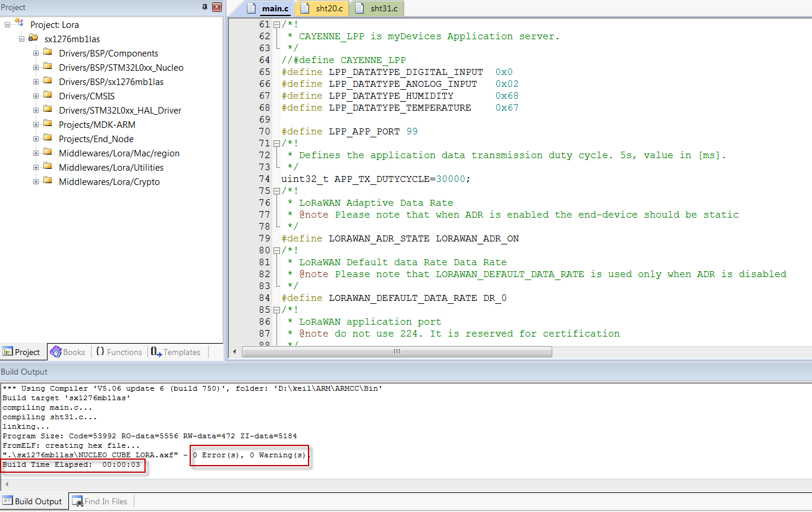Select Drivers/STM32L0xx_HAL_Driver tree label
Viewport: 812px width, 512px height.
tap(120, 111)
